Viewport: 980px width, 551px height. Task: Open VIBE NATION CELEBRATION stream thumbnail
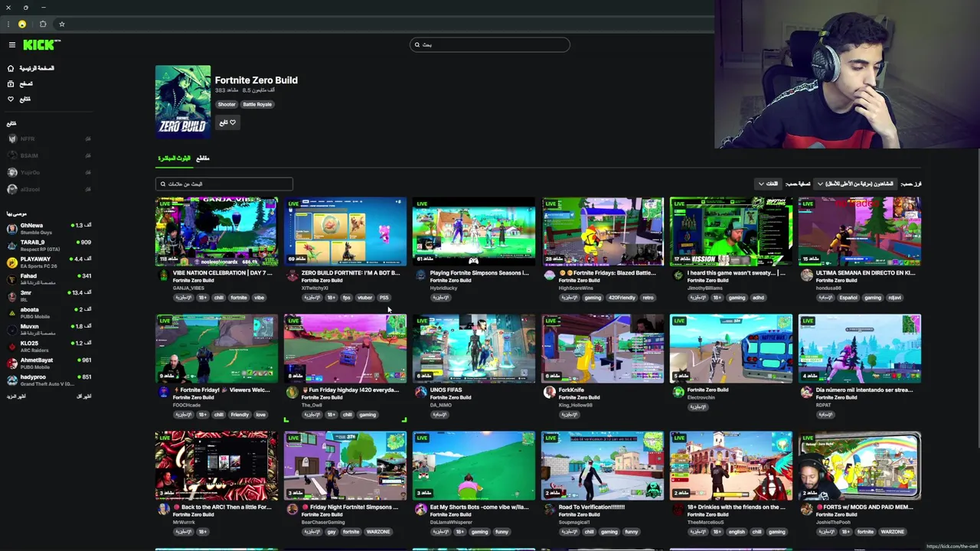tap(217, 231)
